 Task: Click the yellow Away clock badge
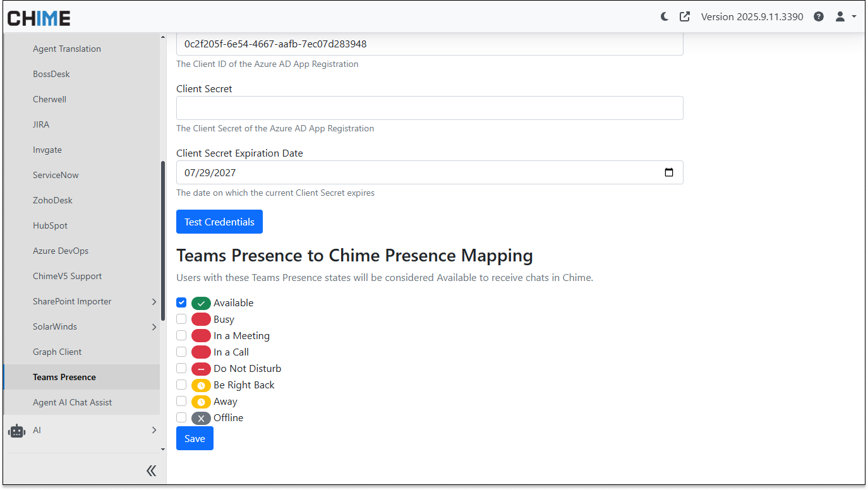[x=201, y=402]
